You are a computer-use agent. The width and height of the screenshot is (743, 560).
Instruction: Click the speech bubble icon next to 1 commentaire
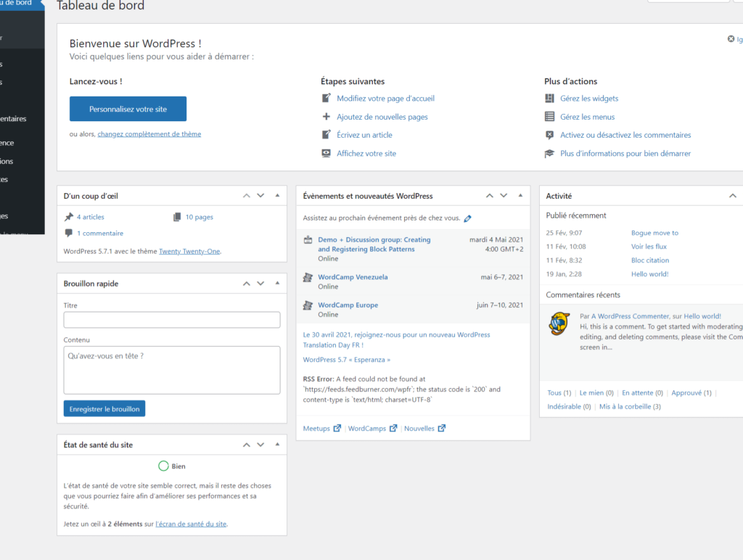69,233
